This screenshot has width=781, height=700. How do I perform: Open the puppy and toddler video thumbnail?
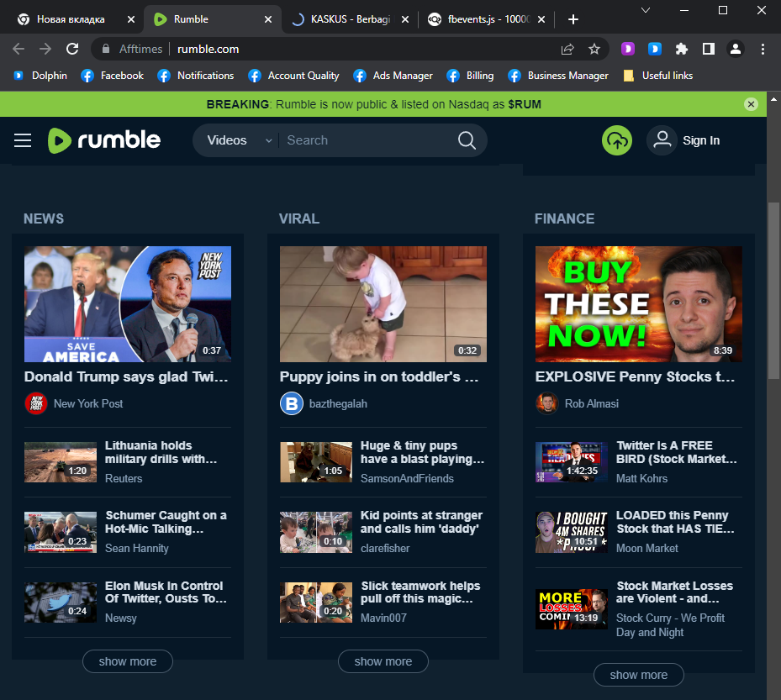click(x=383, y=304)
